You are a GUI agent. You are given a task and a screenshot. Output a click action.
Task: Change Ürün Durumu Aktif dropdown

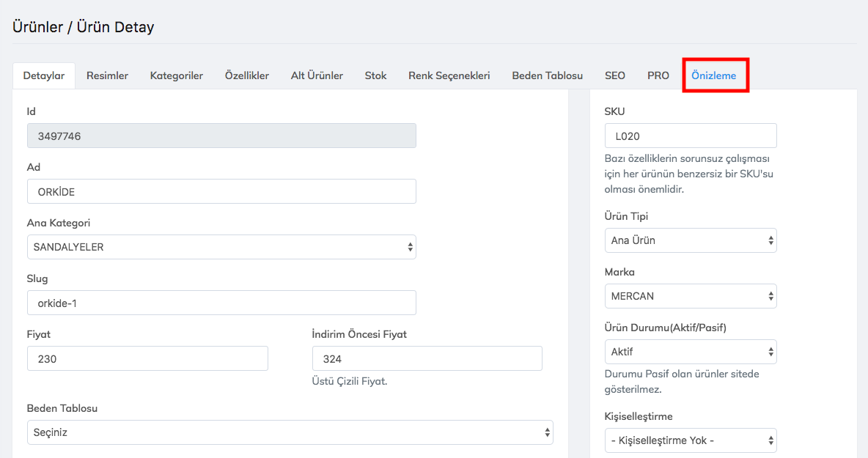690,352
